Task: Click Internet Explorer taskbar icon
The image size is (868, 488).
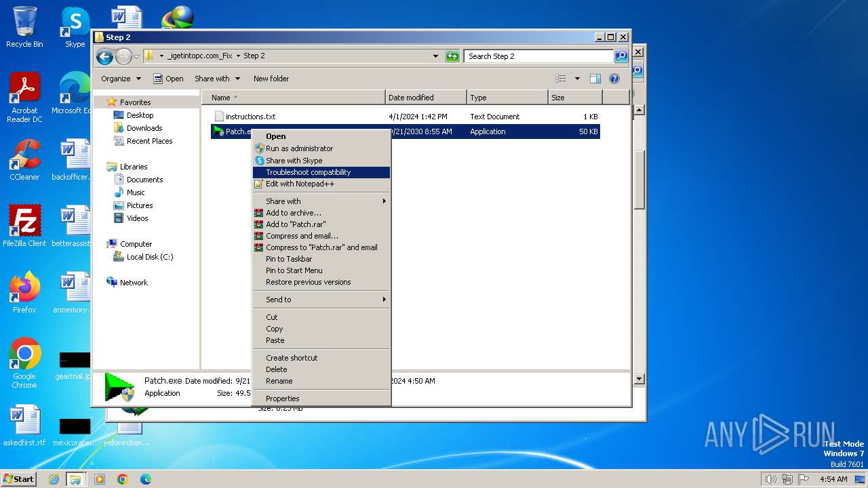Action: pos(54,479)
